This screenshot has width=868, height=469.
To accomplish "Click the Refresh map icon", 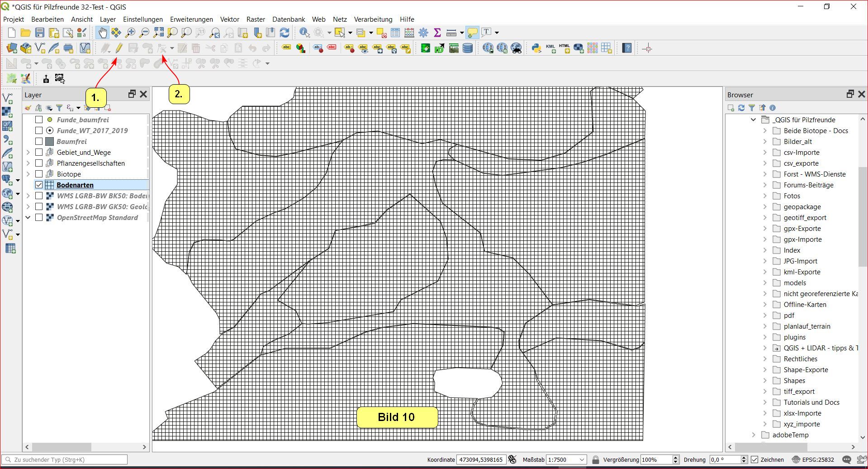I will [285, 33].
